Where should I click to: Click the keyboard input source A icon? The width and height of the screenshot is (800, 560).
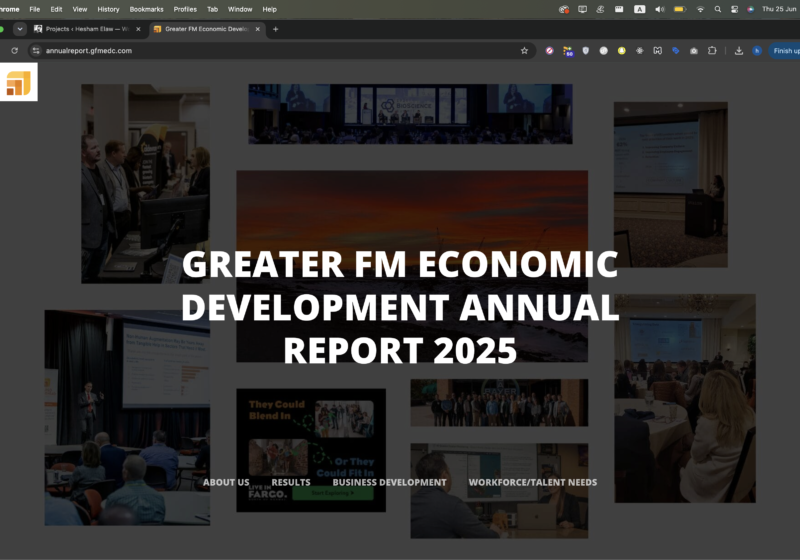pyautogui.click(x=639, y=9)
